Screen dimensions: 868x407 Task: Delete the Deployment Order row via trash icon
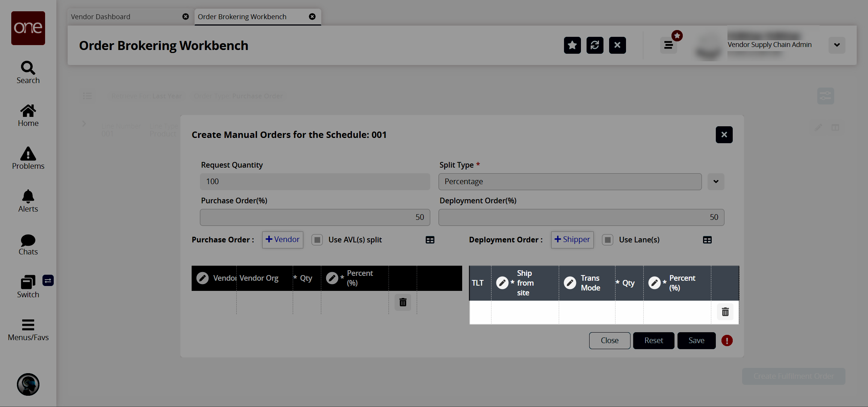(x=725, y=312)
